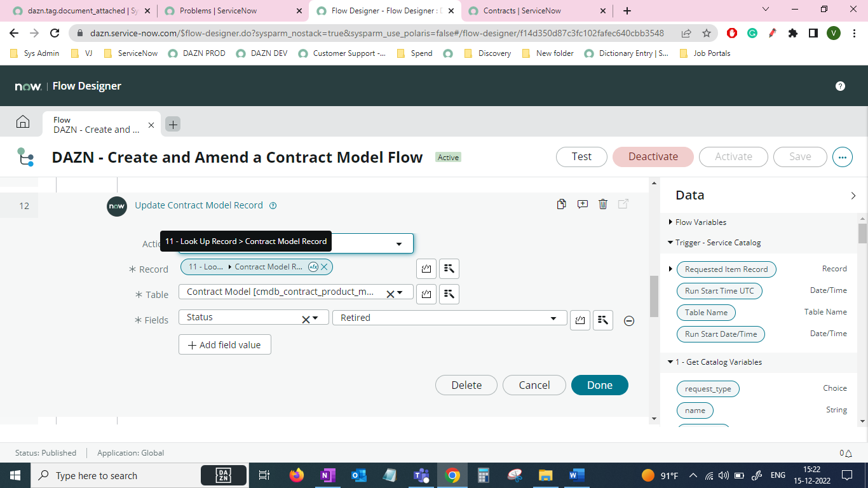Open a new browser tab

point(627,11)
